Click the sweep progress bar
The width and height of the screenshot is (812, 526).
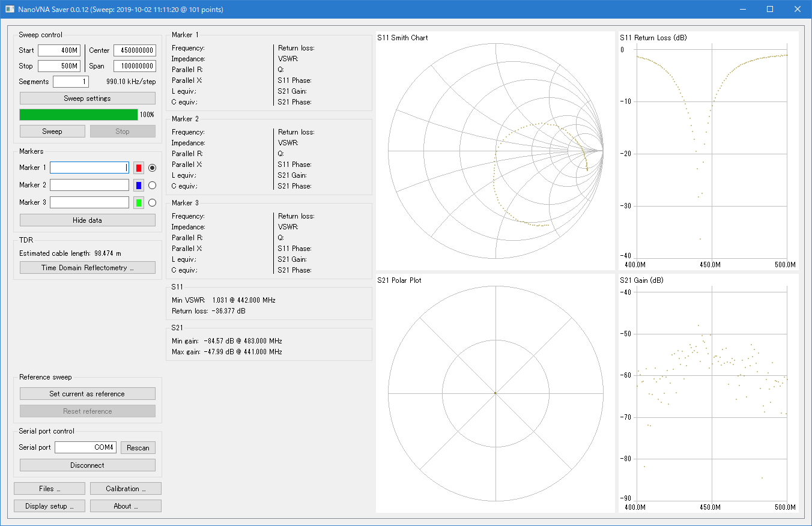point(79,114)
